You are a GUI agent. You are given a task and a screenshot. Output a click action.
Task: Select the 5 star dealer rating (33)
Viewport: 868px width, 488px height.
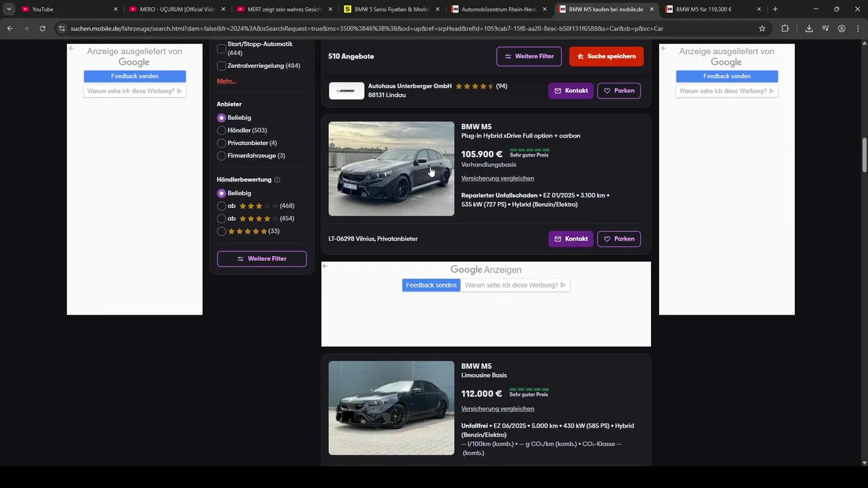click(x=221, y=231)
